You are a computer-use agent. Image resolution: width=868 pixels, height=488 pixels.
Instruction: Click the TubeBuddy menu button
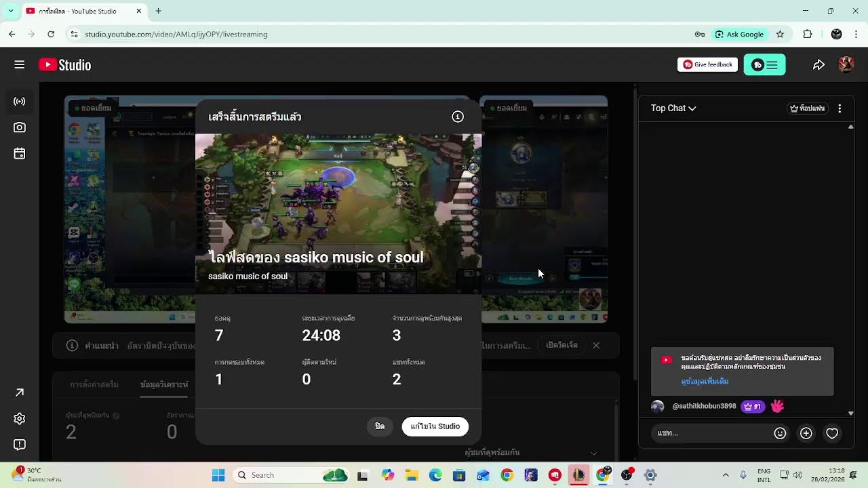tap(764, 64)
